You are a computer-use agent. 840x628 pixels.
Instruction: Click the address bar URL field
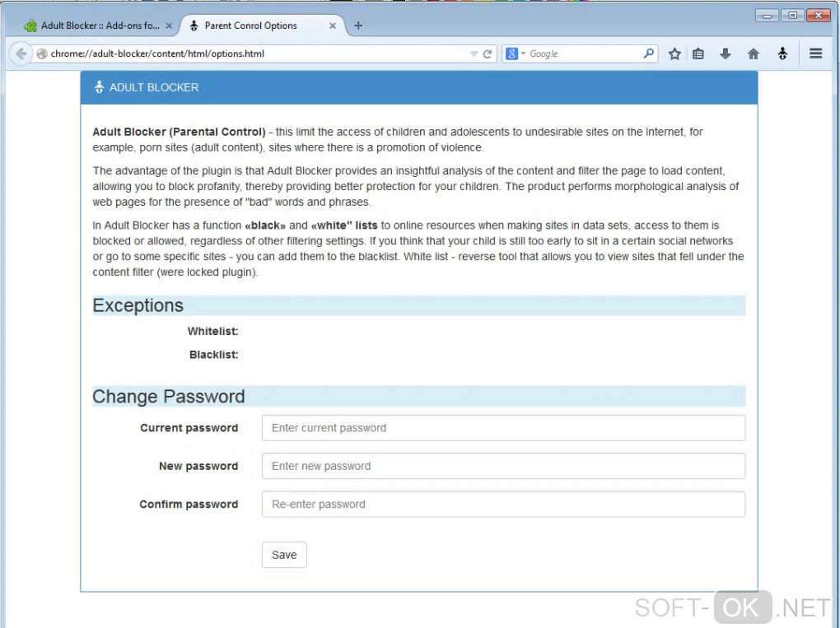tap(247, 54)
